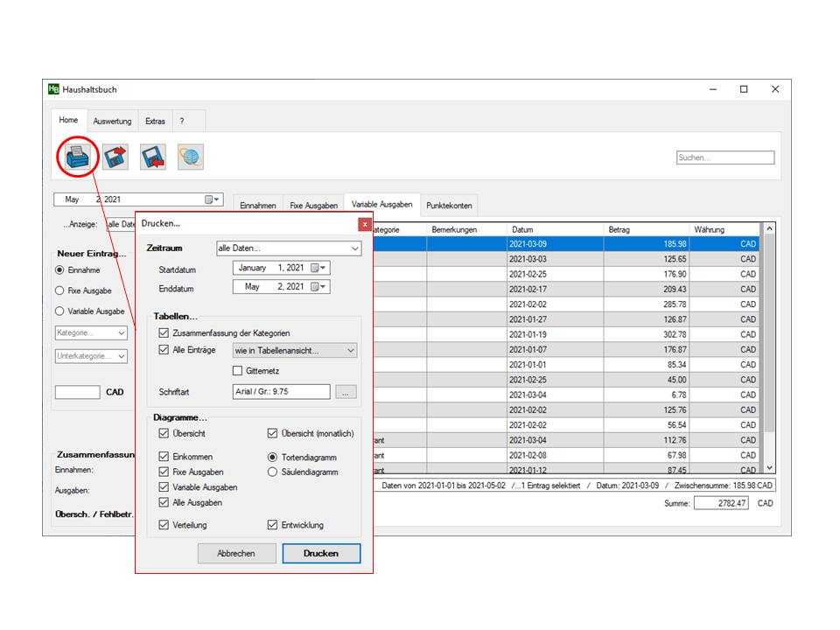Click the globe web icon in toolbar

(x=191, y=157)
